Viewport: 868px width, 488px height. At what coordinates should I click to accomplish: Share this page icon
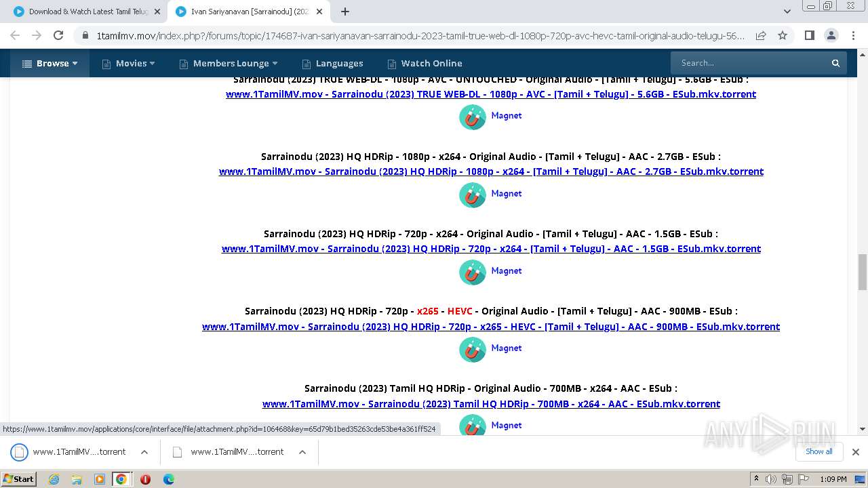[x=761, y=35]
